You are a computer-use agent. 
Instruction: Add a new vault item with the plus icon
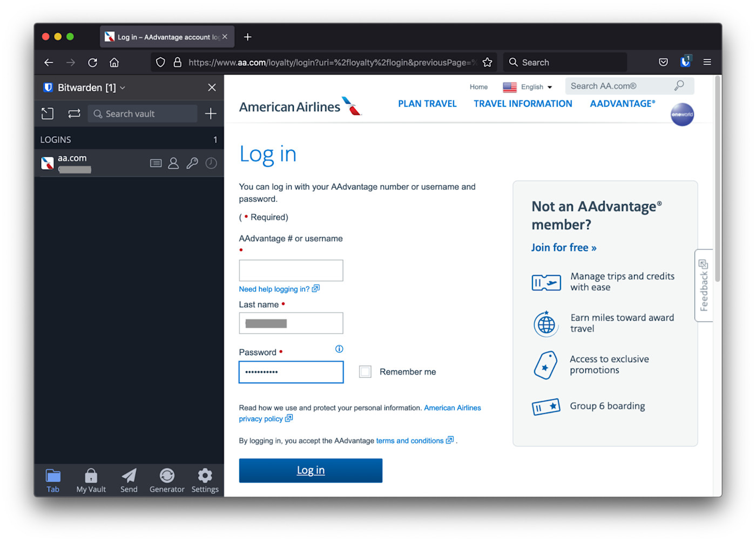click(211, 113)
